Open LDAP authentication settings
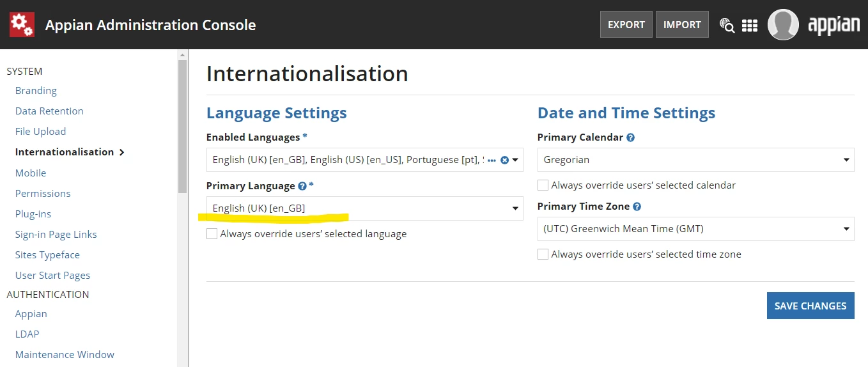The image size is (868, 367). [x=27, y=334]
